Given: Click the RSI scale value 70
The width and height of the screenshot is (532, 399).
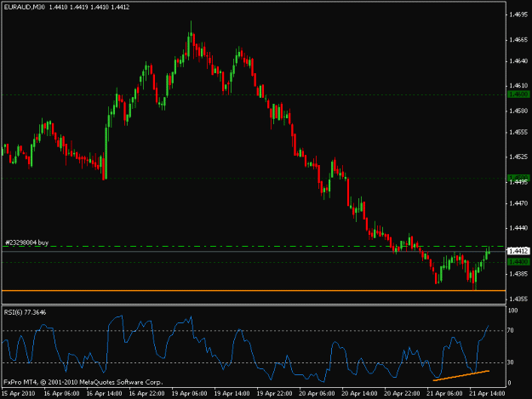Looking at the screenshot, I should tap(510, 330).
